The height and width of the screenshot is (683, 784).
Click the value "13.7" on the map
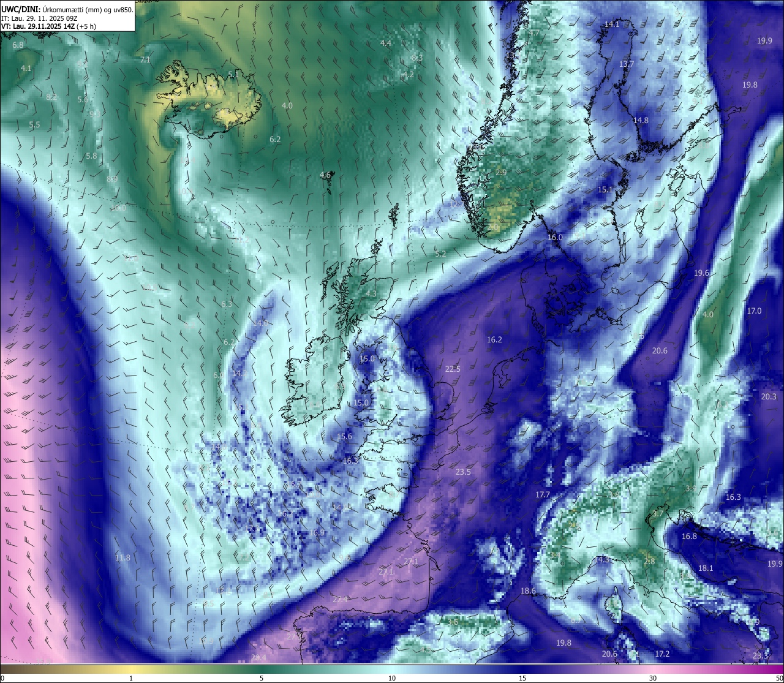click(626, 64)
